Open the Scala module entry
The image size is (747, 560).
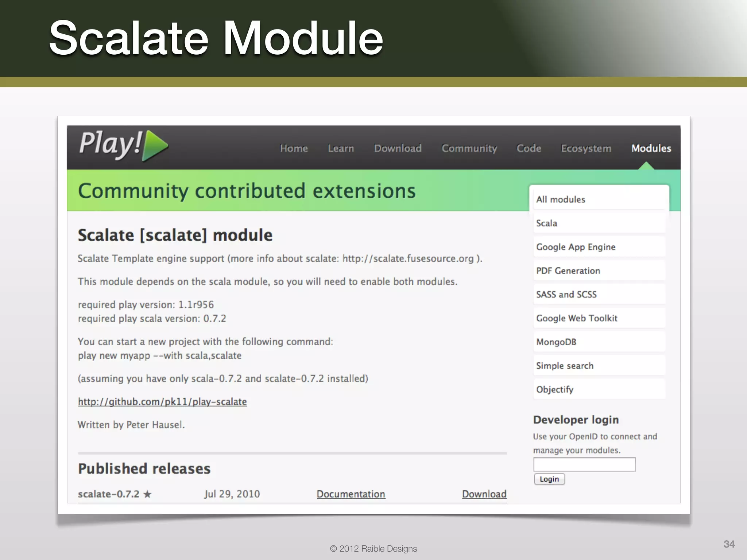[599, 223]
